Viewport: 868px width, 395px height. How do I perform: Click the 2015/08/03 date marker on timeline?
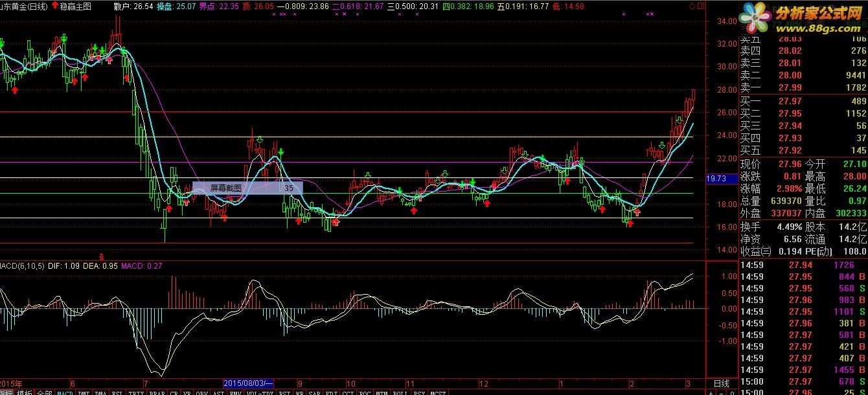coord(248,383)
